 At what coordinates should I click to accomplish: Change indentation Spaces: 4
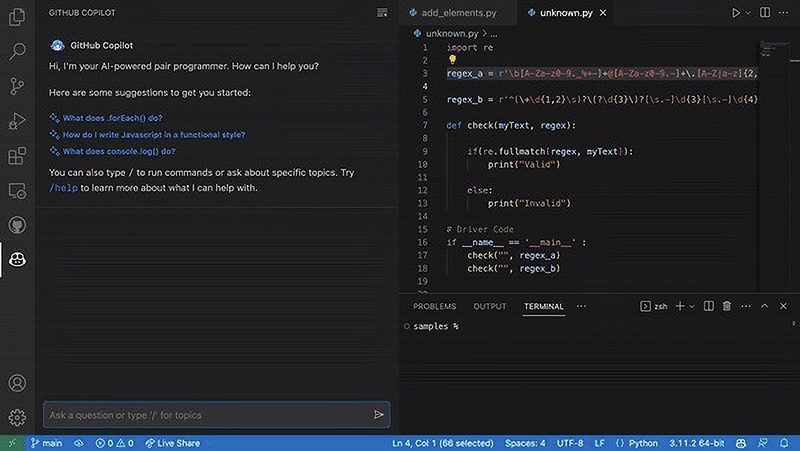pyautogui.click(x=525, y=443)
